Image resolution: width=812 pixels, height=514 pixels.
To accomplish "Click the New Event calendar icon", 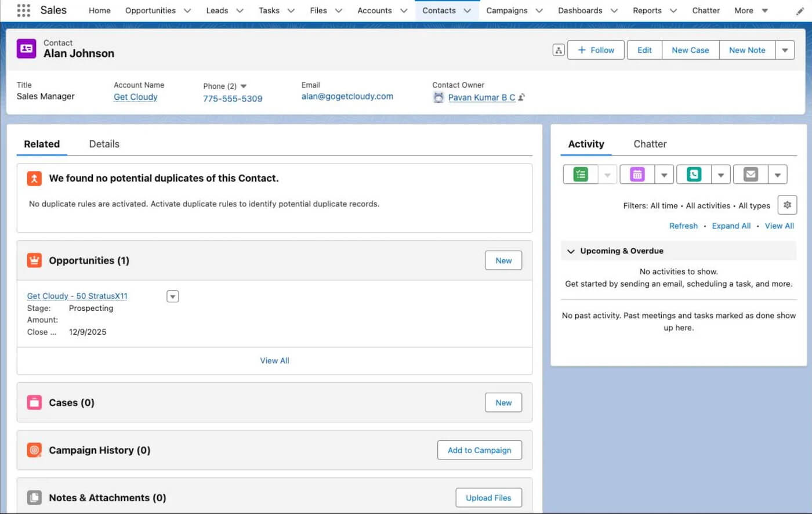I will point(637,174).
